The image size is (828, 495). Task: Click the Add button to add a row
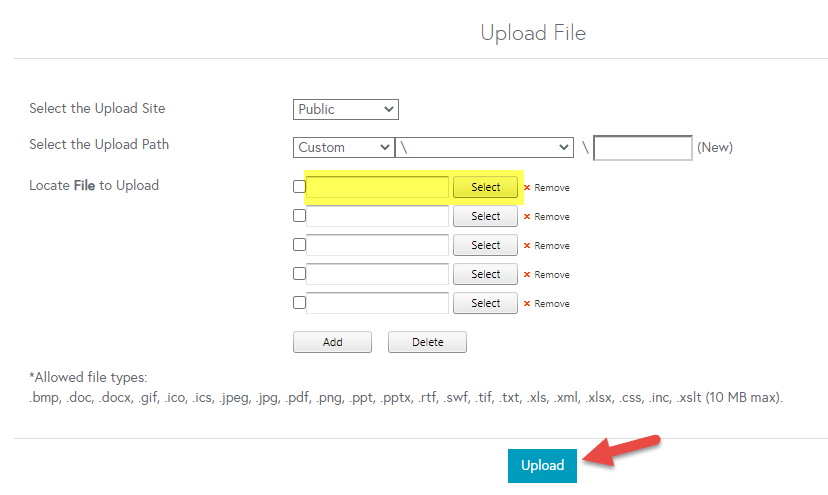[x=332, y=342]
